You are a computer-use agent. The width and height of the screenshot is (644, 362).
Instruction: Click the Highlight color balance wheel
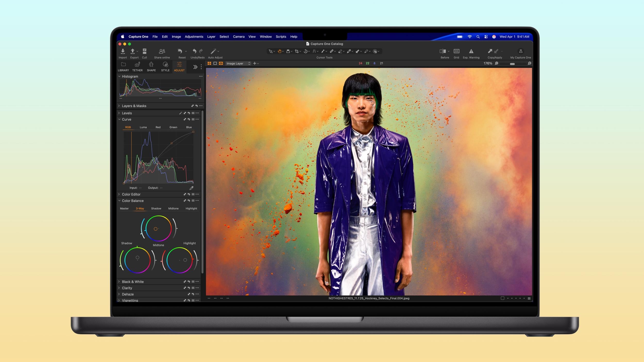pos(180,260)
